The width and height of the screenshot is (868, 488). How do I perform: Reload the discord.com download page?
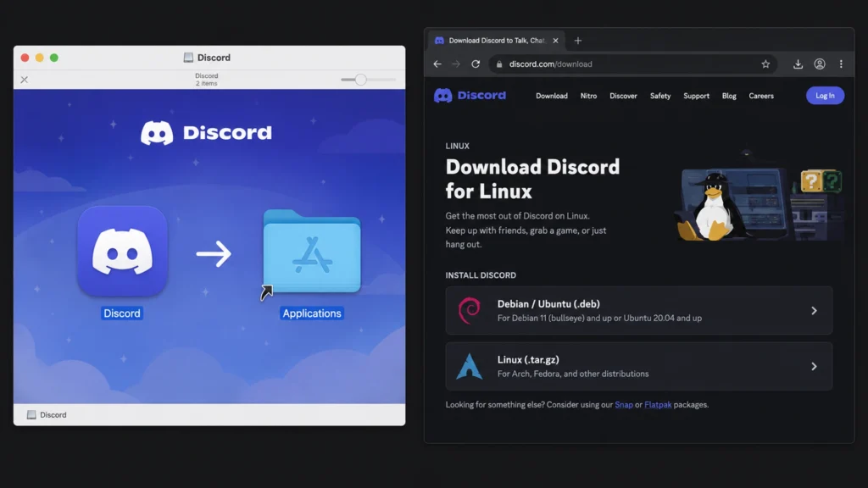(476, 64)
